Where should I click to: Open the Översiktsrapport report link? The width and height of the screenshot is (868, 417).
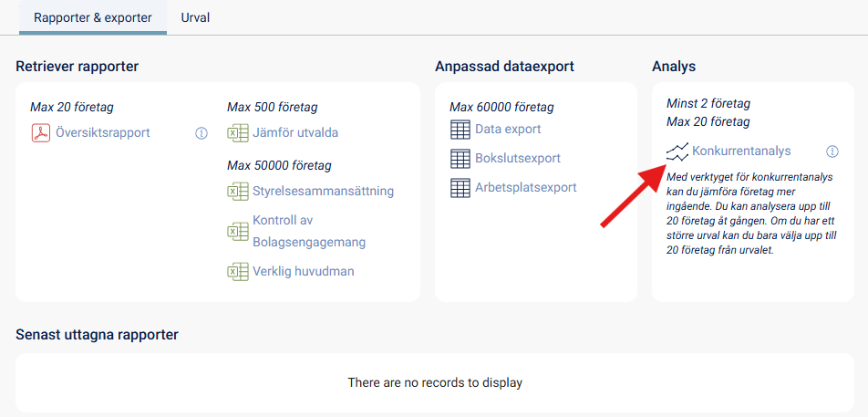pos(104,133)
